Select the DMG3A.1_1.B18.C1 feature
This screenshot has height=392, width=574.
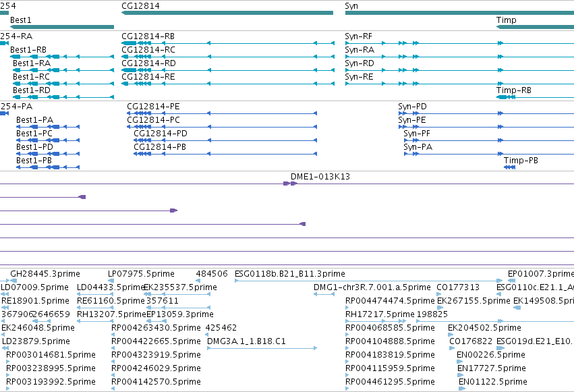(x=262, y=348)
